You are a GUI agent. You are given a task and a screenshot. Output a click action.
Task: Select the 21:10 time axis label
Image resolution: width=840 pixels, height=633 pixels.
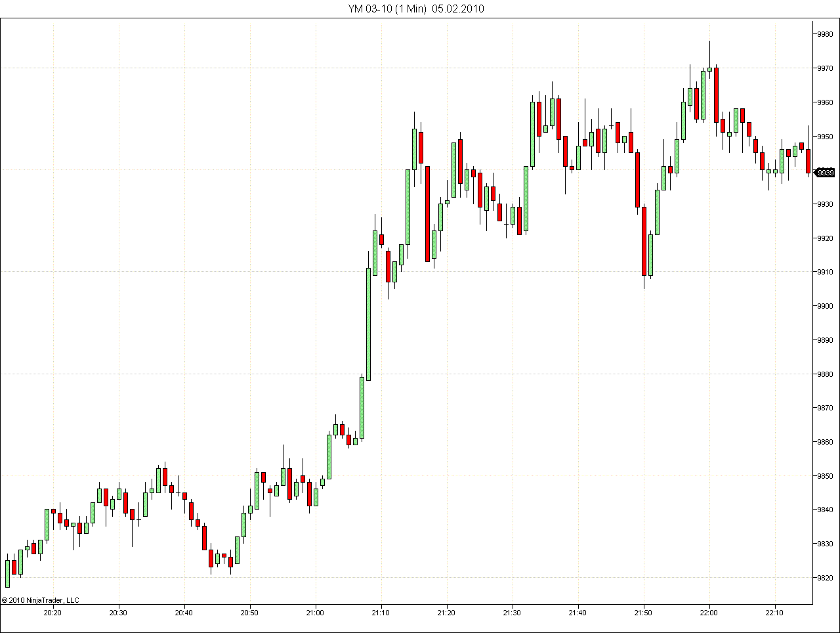coord(381,613)
